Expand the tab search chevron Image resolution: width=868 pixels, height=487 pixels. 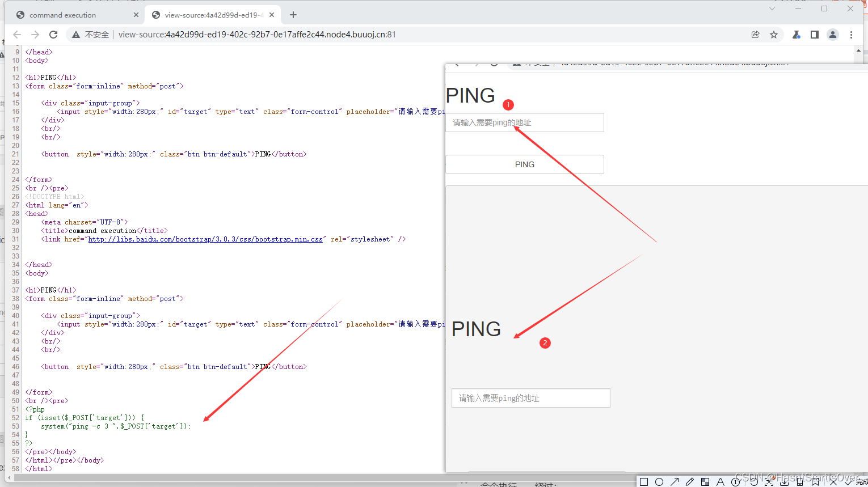pos(772,9)
